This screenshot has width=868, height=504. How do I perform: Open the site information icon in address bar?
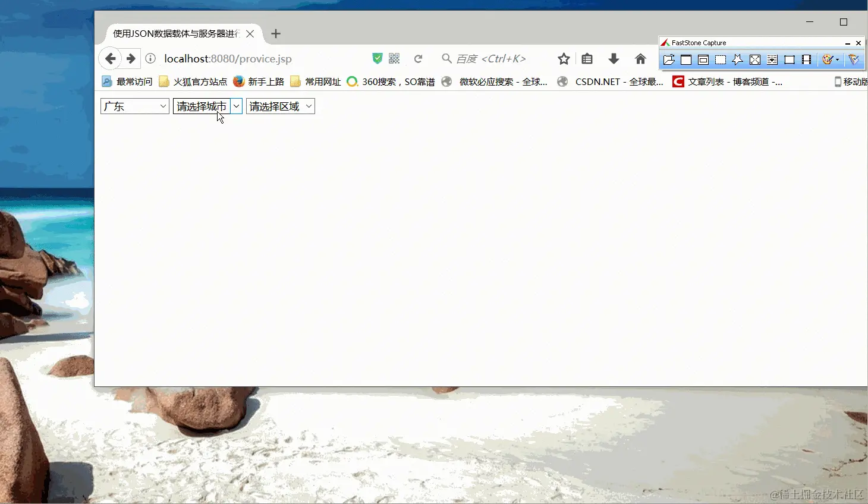[150, 58]
